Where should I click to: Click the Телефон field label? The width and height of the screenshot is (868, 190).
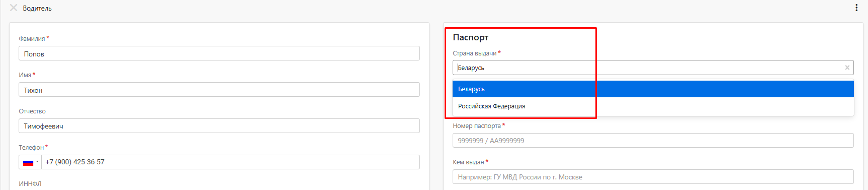31,148
